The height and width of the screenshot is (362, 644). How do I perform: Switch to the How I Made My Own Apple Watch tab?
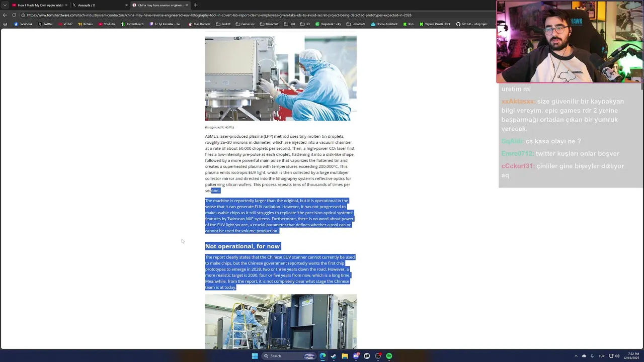pyautogui.click(x=39, y=5)
